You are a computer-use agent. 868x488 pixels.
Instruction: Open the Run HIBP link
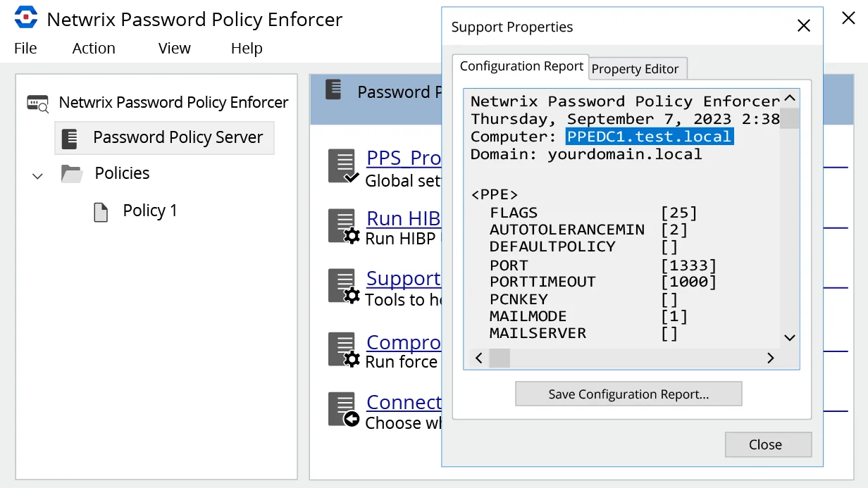[x=404, y=218]
